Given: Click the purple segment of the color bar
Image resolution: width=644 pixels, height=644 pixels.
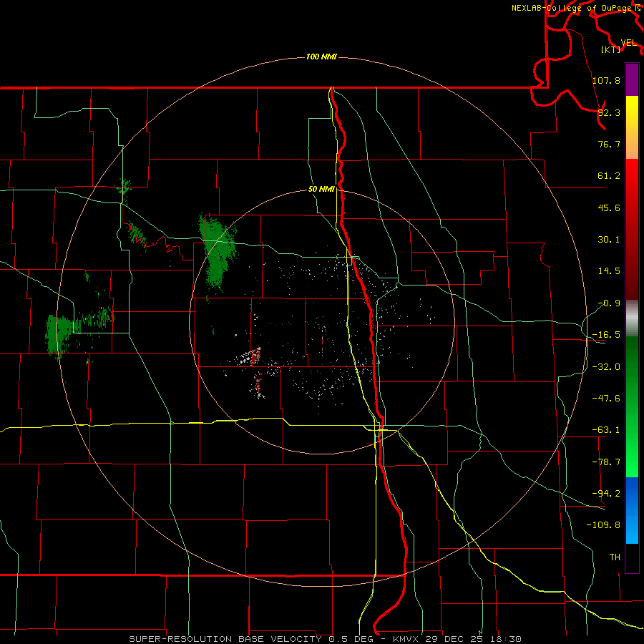Looking at the screenshot, I should click(x=632, y=79).
